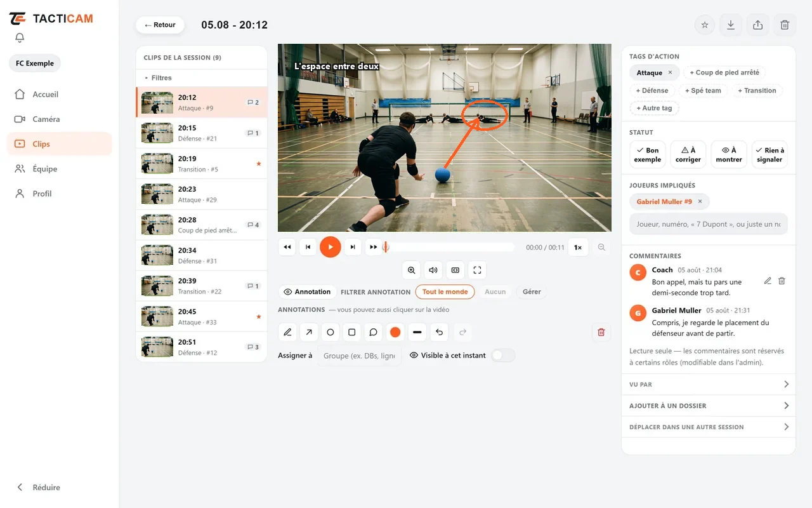
Task: Open the notifications bell
Action: pyautogui.click(x=20, y=38)
